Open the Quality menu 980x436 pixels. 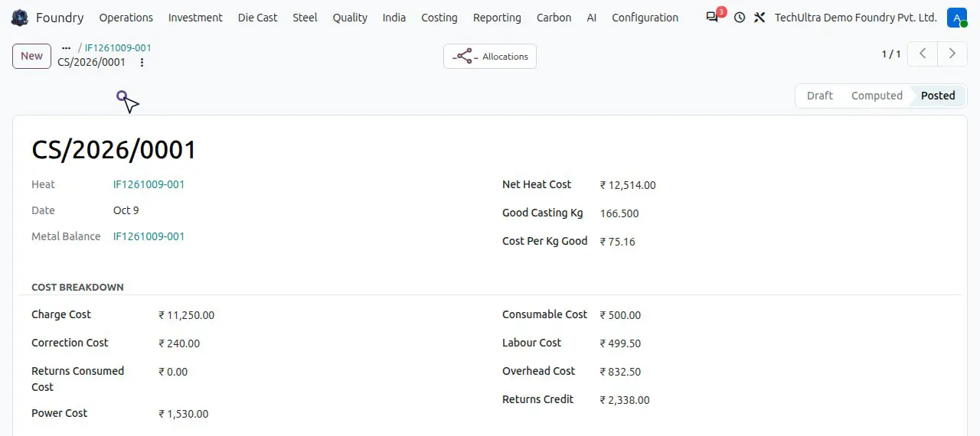(x=350, y=18)
